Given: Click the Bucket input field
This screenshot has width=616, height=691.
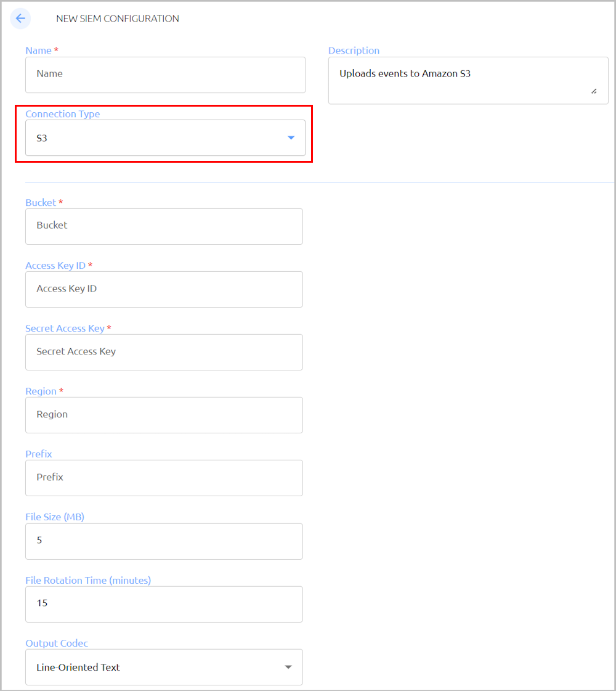Looking at the screenshot, I should [x=164, y=226].
